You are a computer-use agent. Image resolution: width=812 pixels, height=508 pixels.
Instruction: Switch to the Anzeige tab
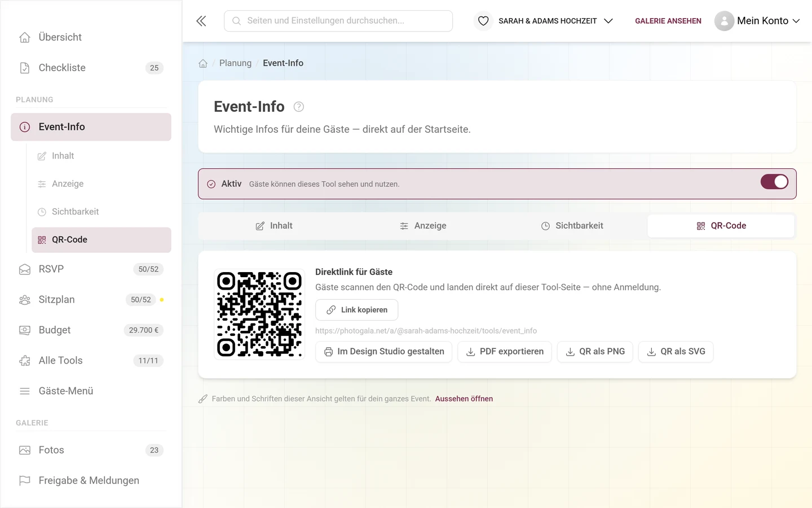pos(423,226)
